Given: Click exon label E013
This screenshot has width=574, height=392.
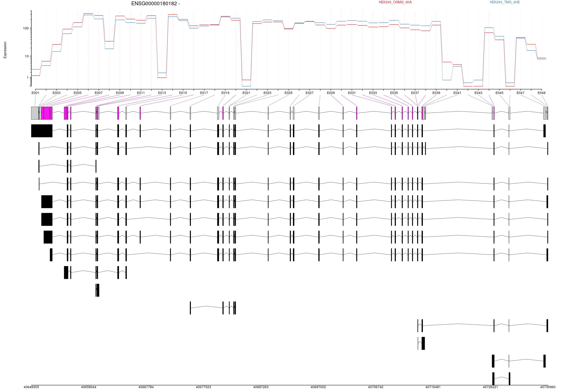Looking at the screenshot, I should tap(162, 93).
